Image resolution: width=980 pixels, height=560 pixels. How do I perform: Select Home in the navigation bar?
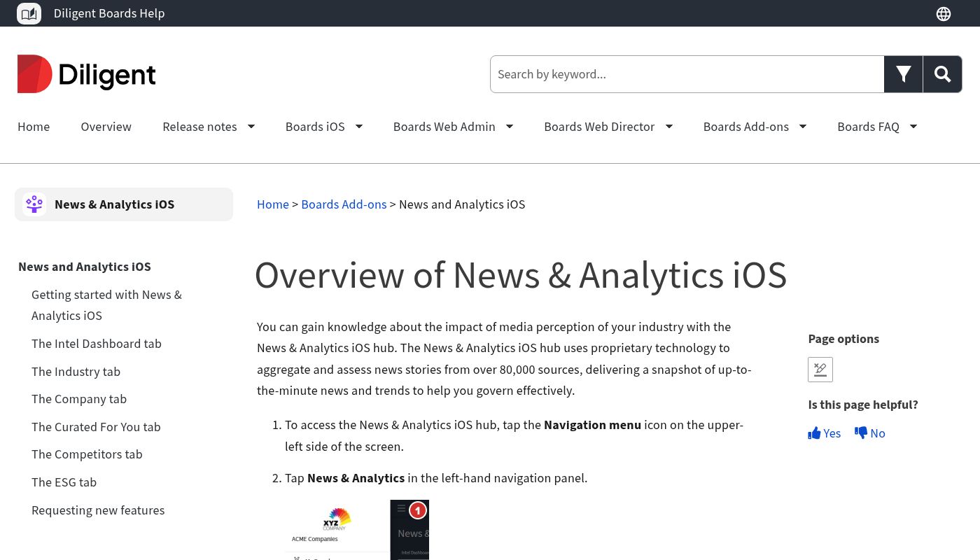34,127
